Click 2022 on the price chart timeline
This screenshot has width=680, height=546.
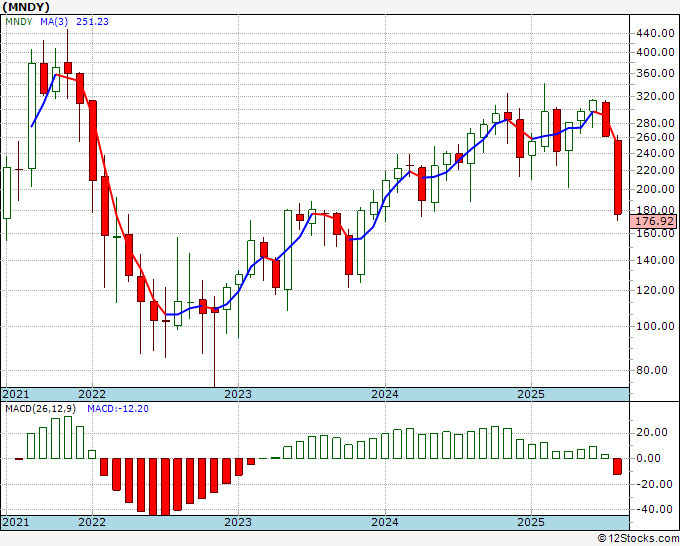pyautogui.click(x=92, y=394)
